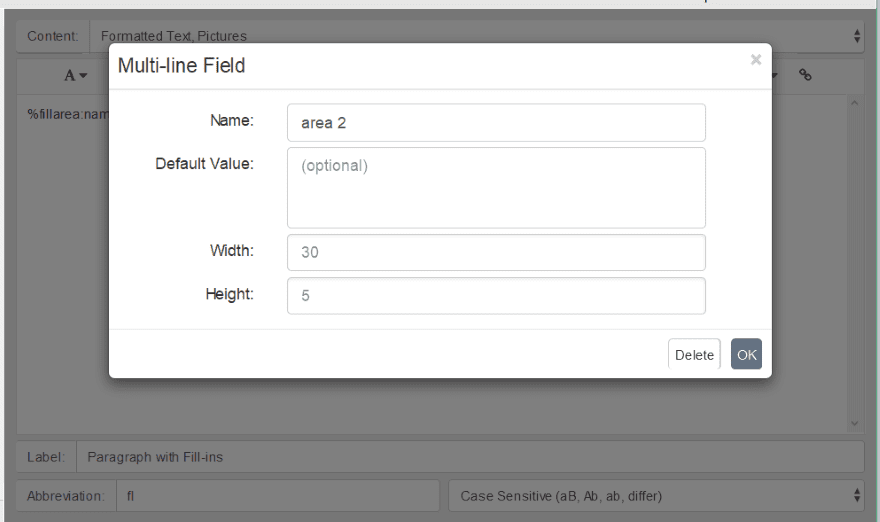Click the Abbreviation input field

(278, 496)
